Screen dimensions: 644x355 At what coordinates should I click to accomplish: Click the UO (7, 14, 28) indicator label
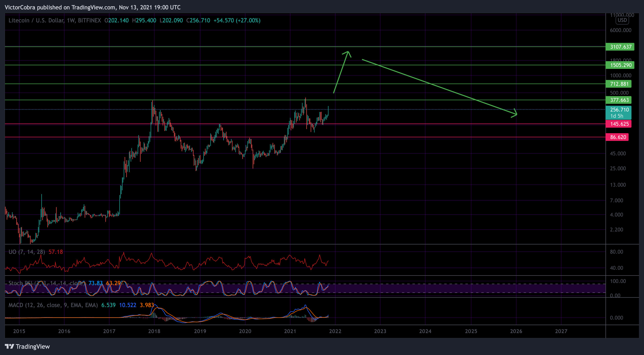(27, 252)
